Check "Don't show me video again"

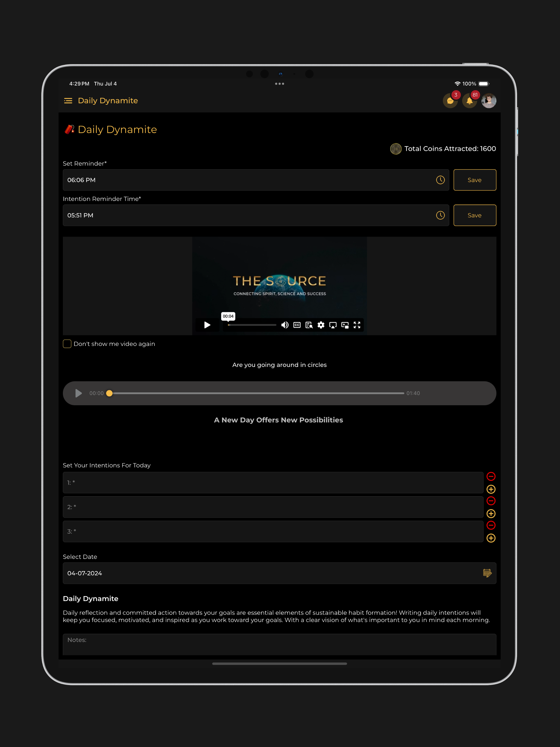point(67,344)
